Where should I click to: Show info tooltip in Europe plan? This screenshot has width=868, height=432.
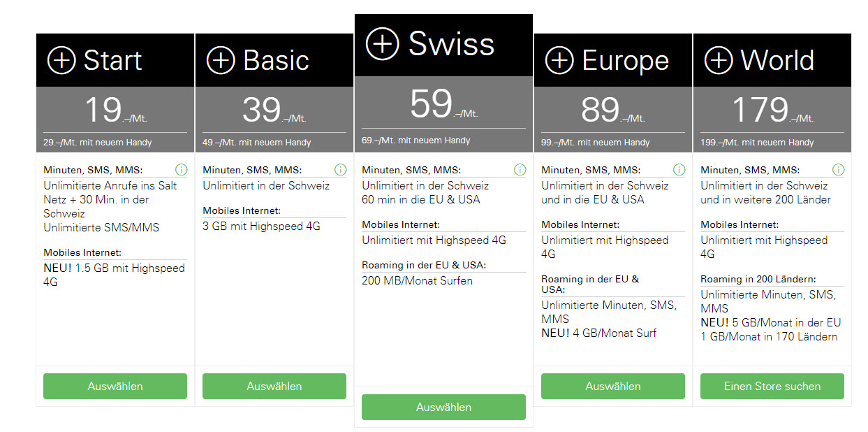679,170
